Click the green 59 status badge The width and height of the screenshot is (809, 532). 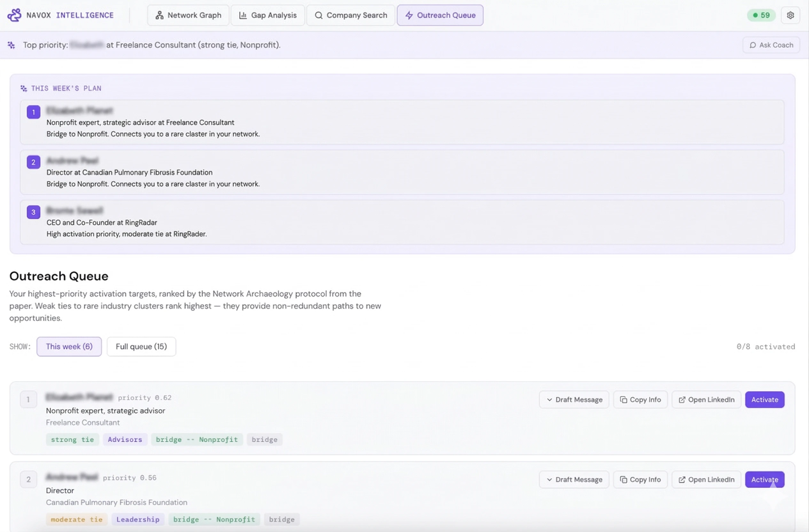(x=761, y=15)
